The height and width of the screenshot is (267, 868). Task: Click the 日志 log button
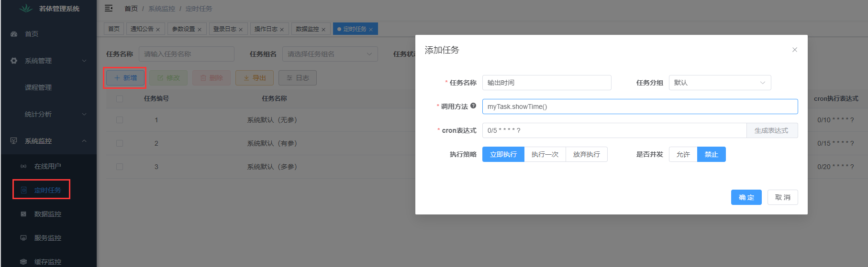(298, 78)
